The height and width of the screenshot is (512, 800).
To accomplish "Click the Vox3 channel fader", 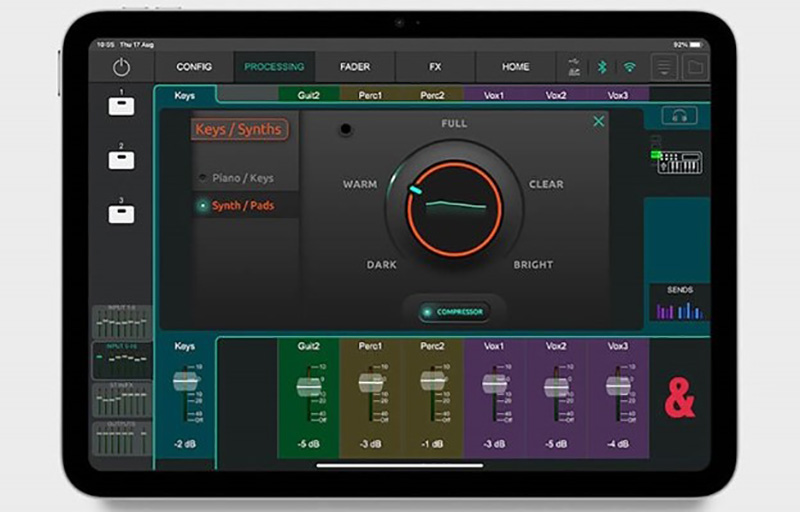I will (x=618, y=386).
